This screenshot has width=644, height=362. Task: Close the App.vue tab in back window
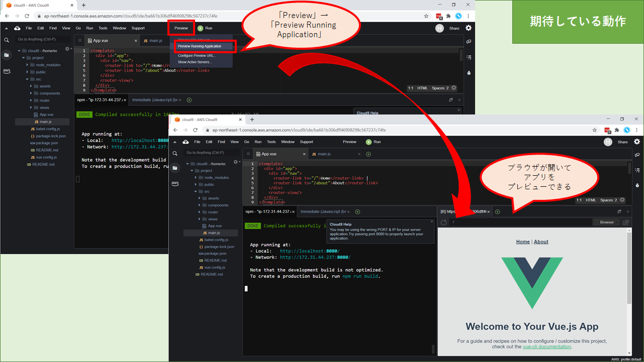[136, 41]
